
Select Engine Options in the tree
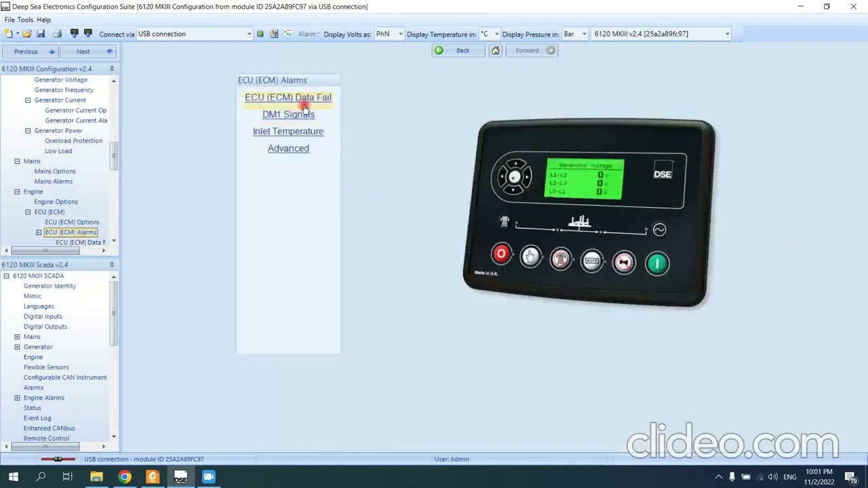(x=56, y=202)
